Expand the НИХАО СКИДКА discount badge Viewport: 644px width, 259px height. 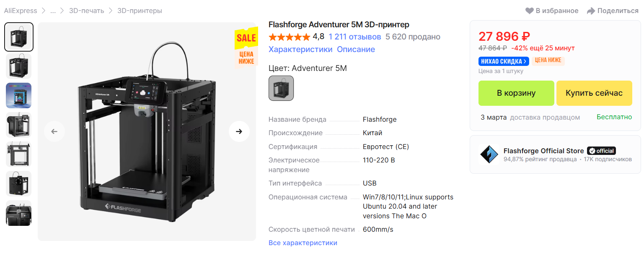503,61
